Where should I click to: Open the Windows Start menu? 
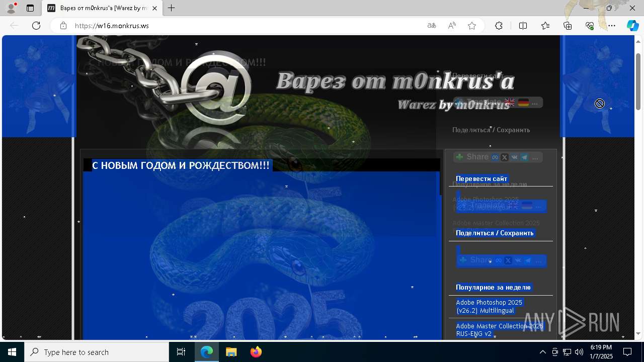coord(12,352)
